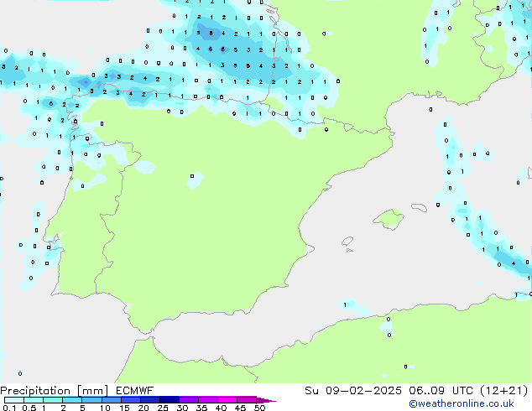
Task: Click the above-50 mm arrow tip of the legend
Action: pos(265,400)
